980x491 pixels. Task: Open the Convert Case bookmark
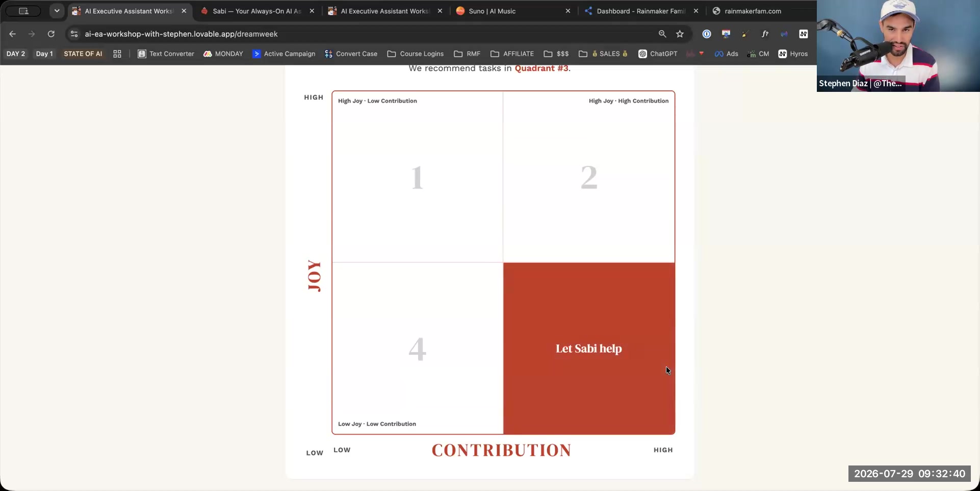coord(351,54)
